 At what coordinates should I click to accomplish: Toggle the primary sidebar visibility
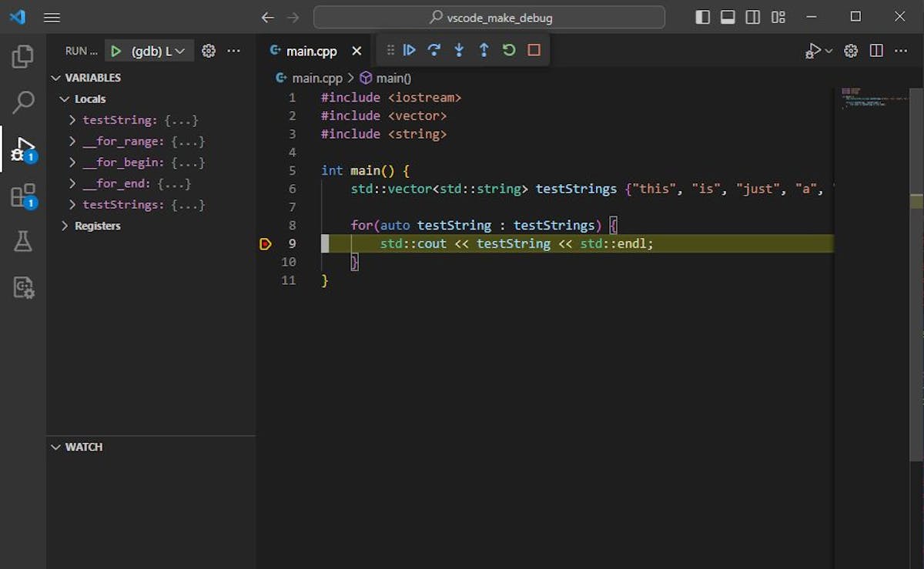point(702,16)
